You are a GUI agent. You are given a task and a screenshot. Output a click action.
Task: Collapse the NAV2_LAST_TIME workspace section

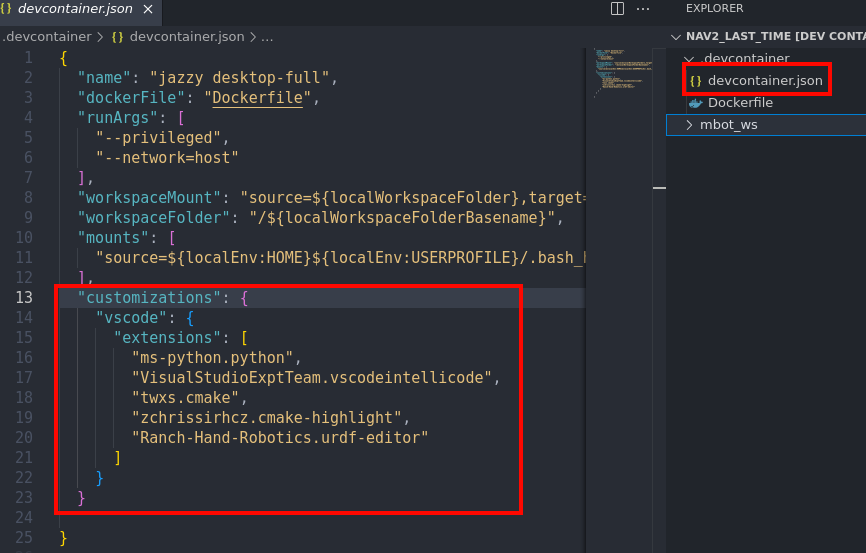[677, 37]
